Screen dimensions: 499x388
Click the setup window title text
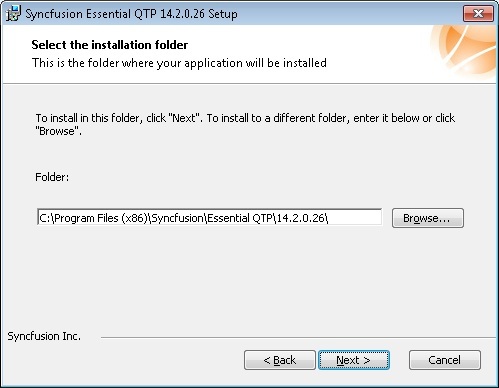pyautogui.click(x=131, y=14)
